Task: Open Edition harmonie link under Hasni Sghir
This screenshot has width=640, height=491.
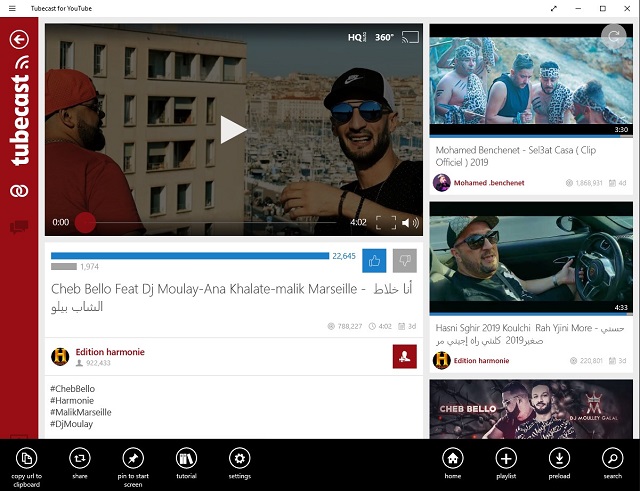Action: (x=482, y=360)
